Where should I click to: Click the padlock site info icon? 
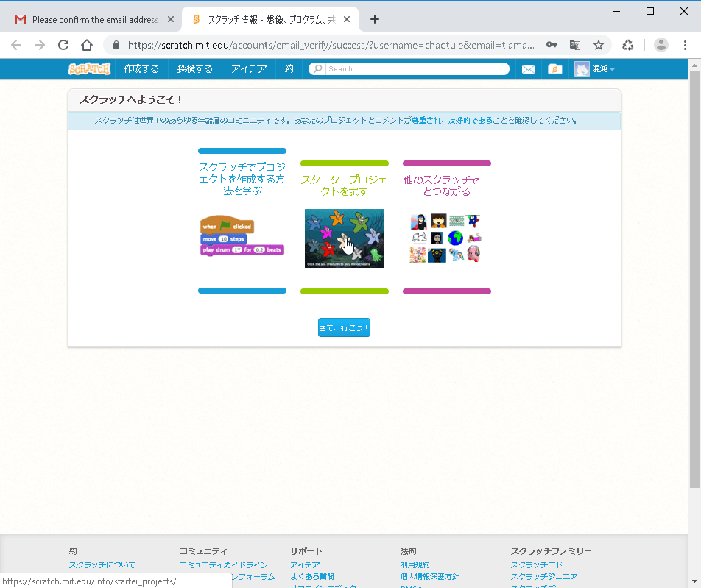116,45
